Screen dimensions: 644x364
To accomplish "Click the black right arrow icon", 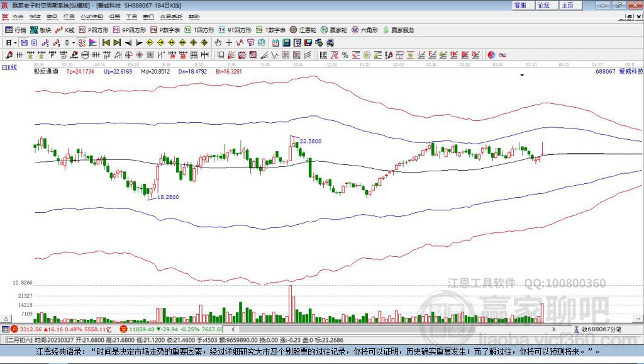I will (x=139, y=43).
